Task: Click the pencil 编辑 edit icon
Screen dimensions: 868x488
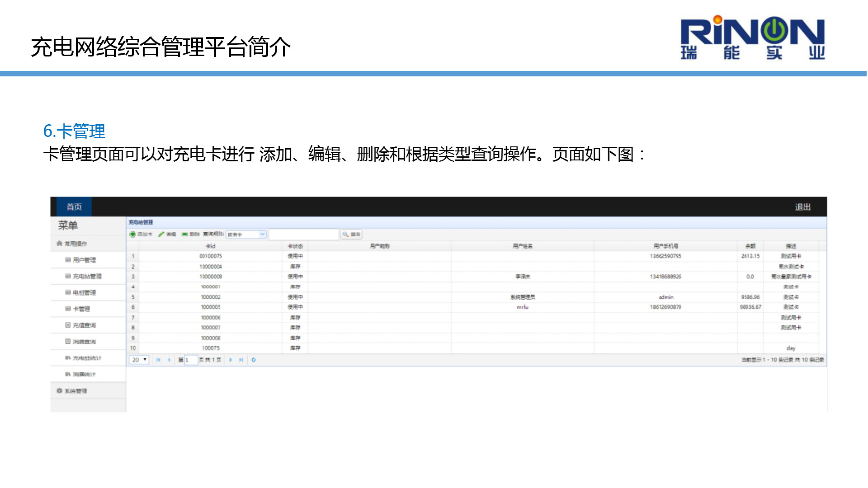Action: (161, 235)
